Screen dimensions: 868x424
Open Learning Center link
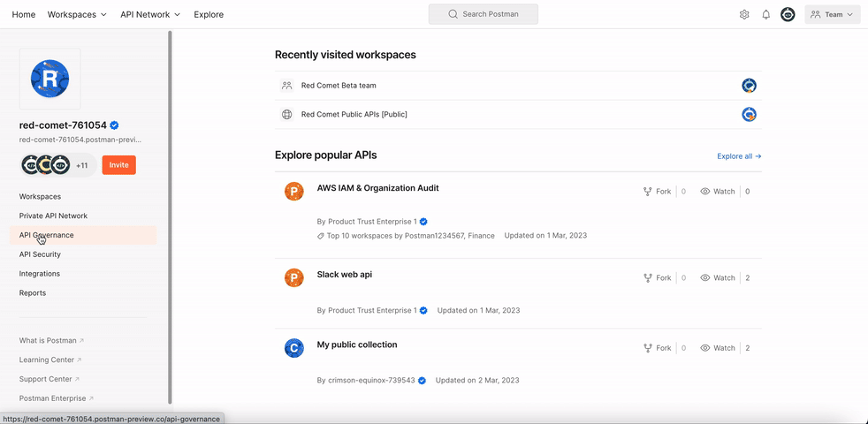pyautogui.click(x=50, y=360)
